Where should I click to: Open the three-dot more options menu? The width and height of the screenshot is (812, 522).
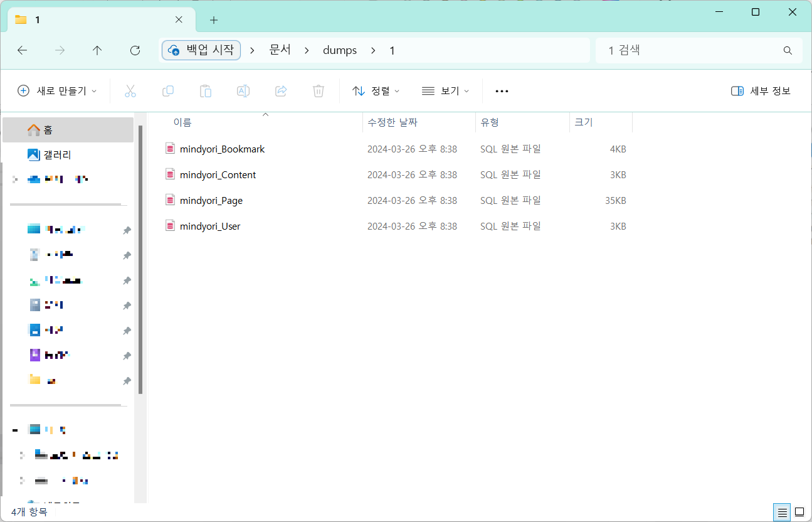click(502, 91)
